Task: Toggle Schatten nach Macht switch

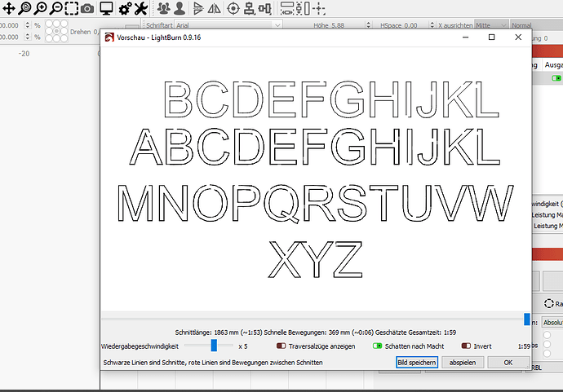Action: click(x=377, y=346)
